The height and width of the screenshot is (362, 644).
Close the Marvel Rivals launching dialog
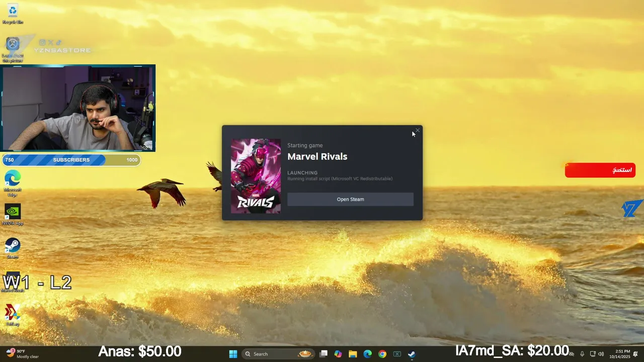pyautogui.click(x=417, y=131)
